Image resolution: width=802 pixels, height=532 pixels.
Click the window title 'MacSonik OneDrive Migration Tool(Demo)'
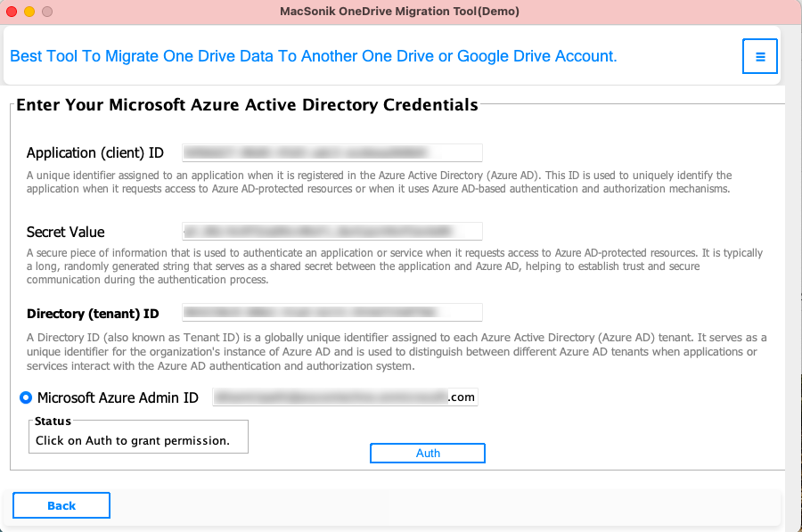[399, 12]
